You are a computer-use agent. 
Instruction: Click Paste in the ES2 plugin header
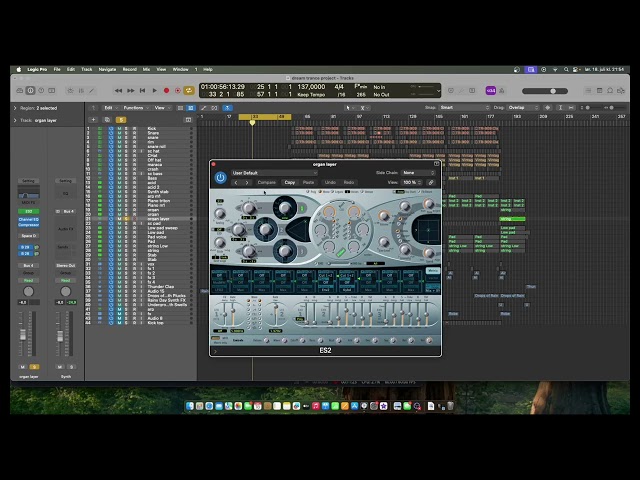click(x=309, y=182)
